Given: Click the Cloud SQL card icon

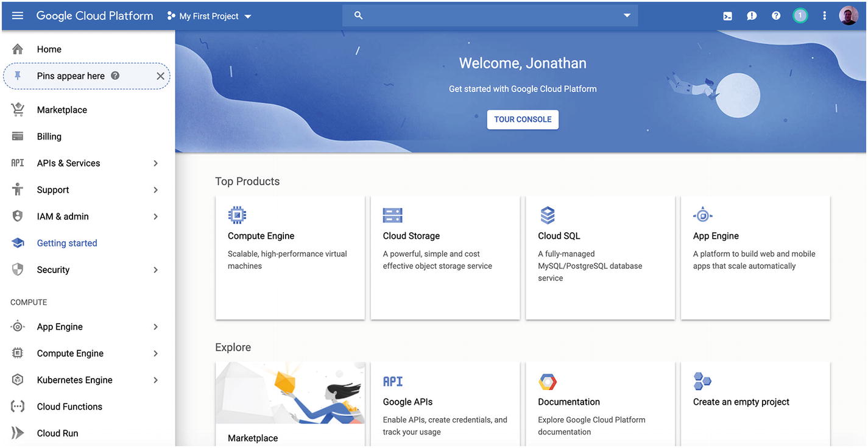Looking at the screenshot, I should click(548, 215).
